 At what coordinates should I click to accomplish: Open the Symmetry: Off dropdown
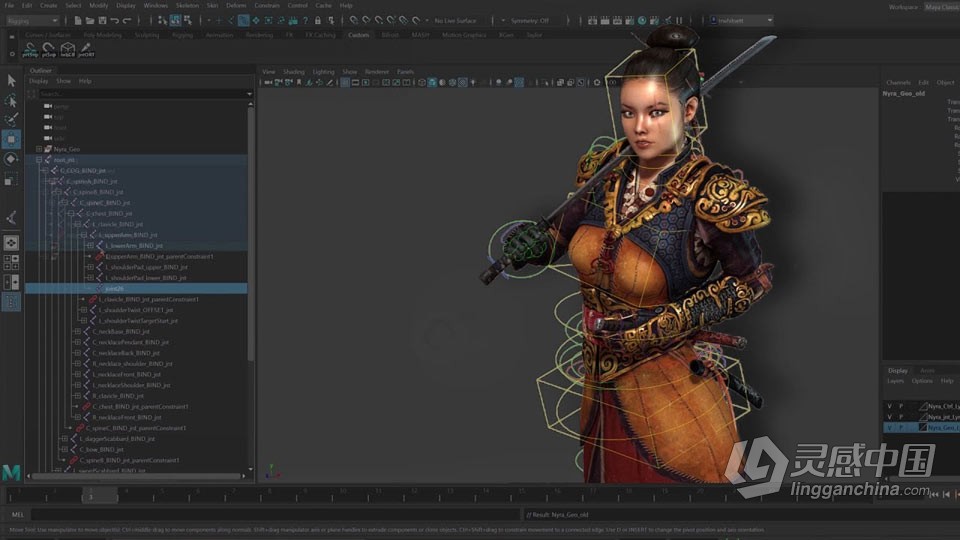pyautogui.click(x=531, y=21)
